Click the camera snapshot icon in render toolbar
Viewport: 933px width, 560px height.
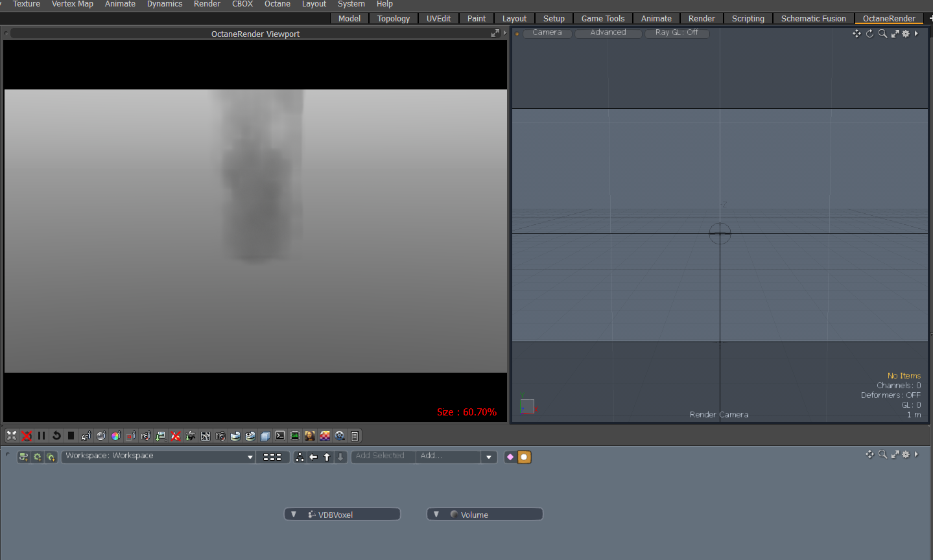tap(220, 436)
